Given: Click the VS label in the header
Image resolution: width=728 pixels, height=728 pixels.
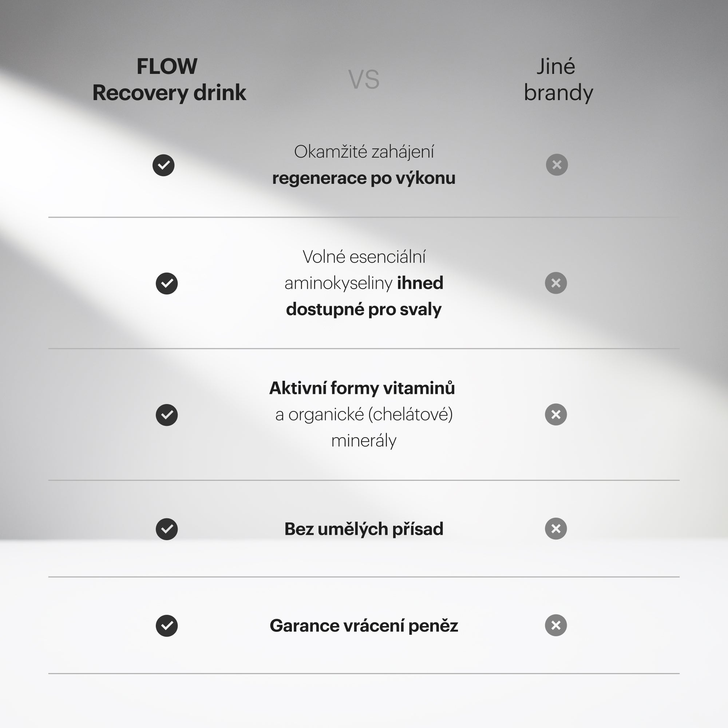Looking at the screenshot, I should coord(364,79).
